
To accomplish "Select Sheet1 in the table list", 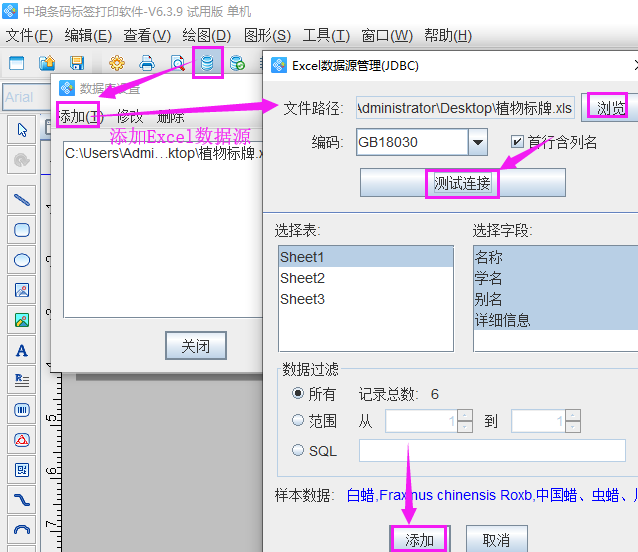I will pos(366,257).
